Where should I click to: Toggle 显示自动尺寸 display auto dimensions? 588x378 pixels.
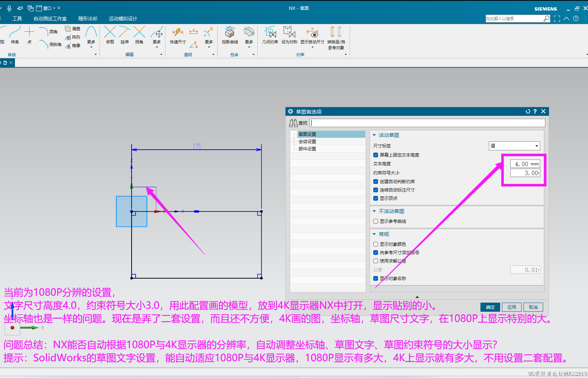[312, 37]
